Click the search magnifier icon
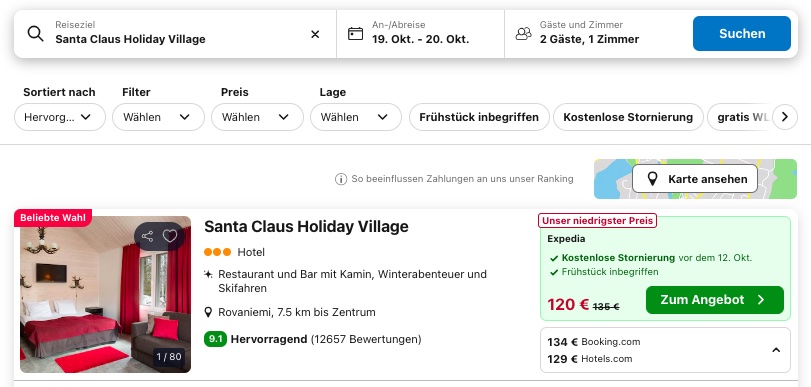 (x=36, y=34)
